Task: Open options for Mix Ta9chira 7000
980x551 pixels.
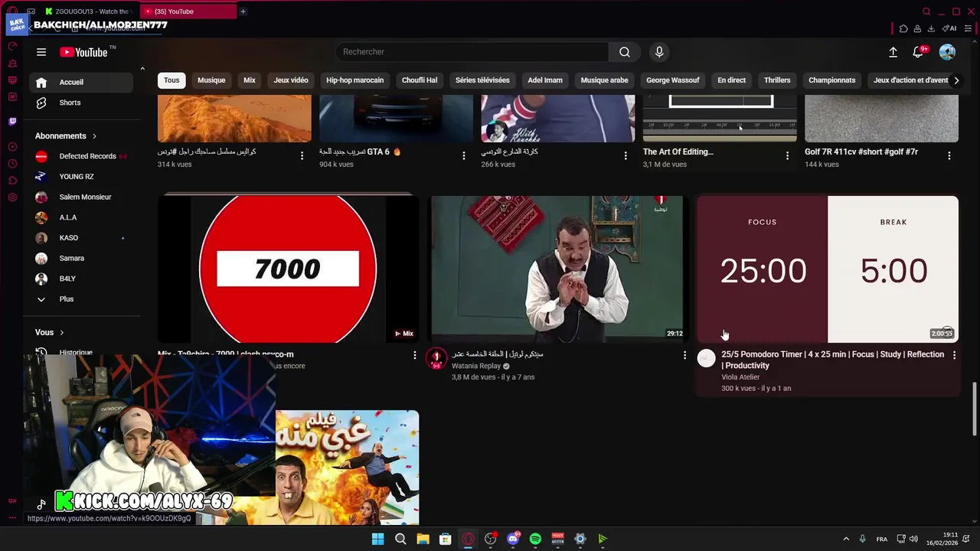Action: 415,355
